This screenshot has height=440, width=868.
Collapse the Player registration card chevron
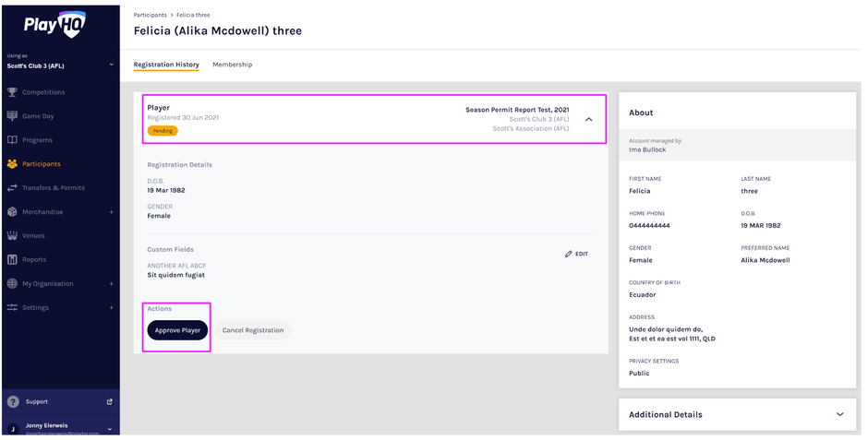click(x=588, y=119)
